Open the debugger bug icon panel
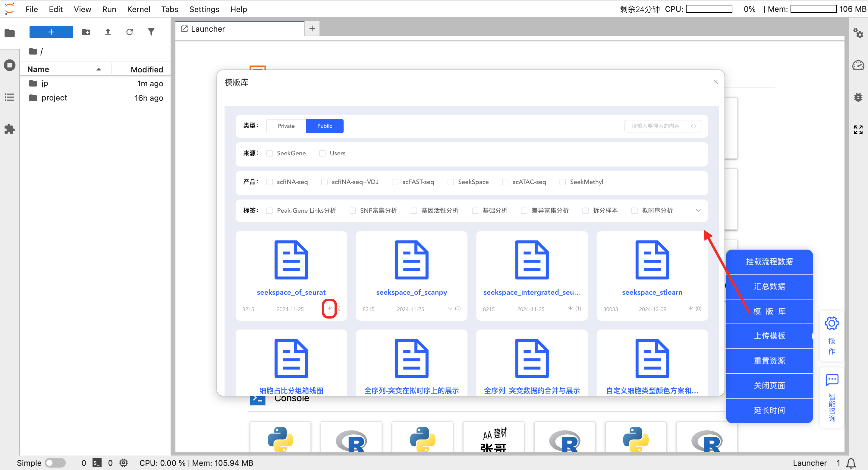Screen dimensions: 868x470 click(x=858, y=97)
